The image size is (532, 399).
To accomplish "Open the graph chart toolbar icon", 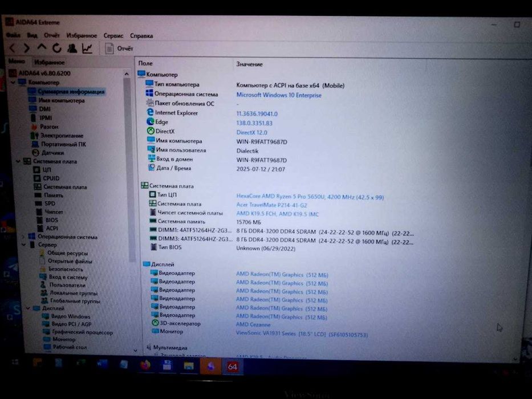I will [87, 48].
